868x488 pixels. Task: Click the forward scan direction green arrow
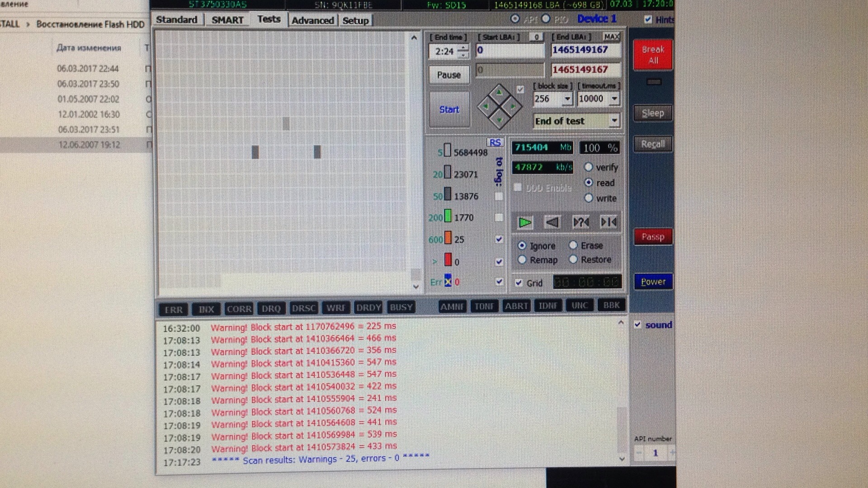click(525, 222)
